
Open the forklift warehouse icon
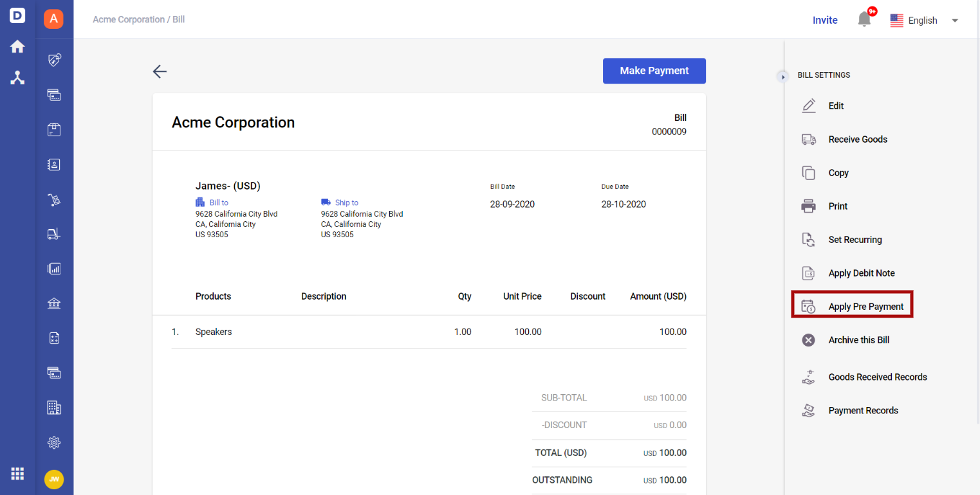coord(54,234)
